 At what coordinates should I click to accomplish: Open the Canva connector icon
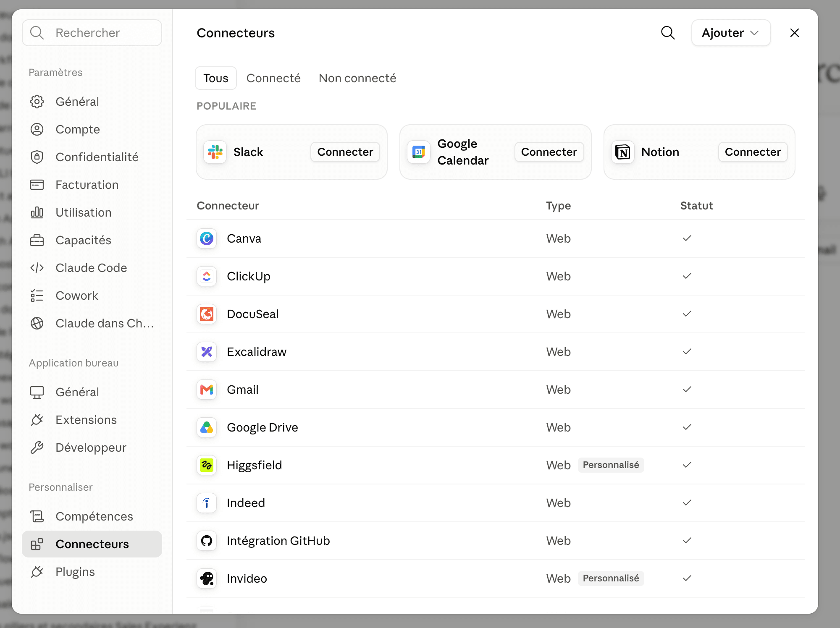pos(207,238)
